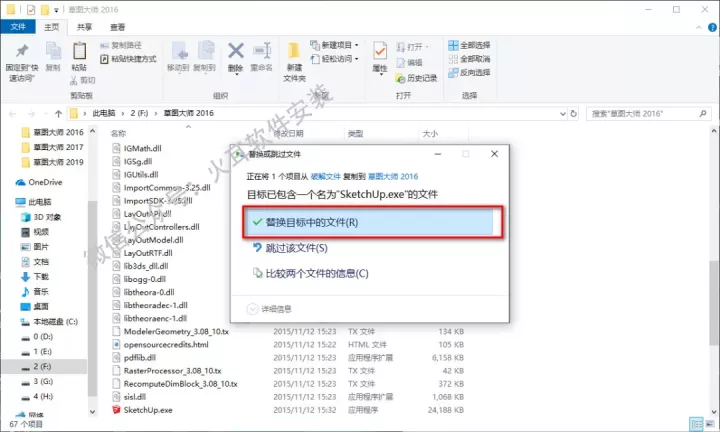
Task: Click 比较两个文件的信息(C) option
Action: click(x=315, y=273)
